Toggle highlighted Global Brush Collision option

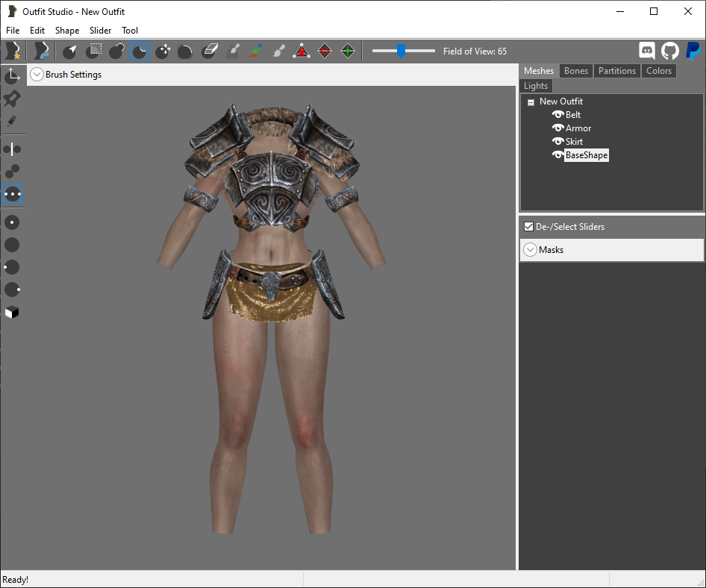tap(12, 195)
